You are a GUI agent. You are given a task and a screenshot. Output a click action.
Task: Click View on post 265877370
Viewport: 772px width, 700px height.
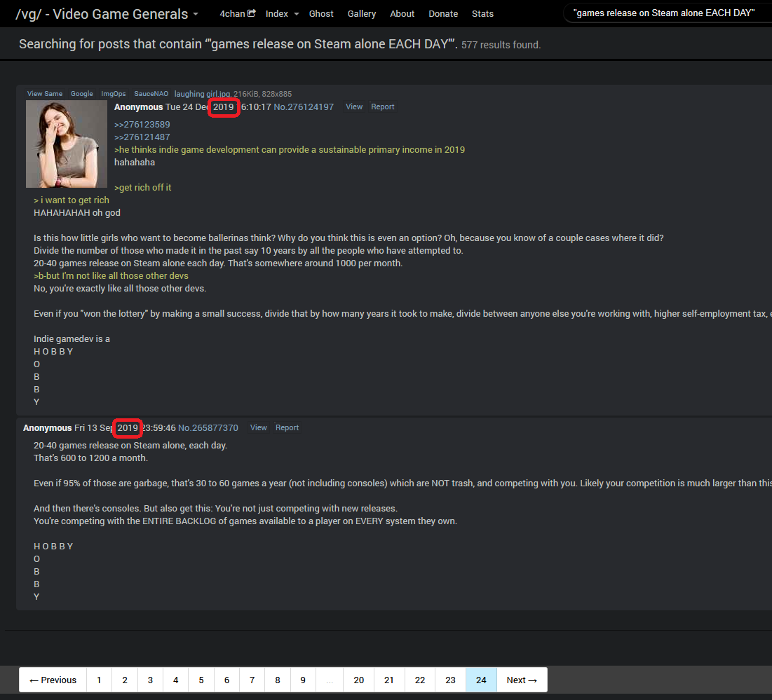(x=259, y=427)
